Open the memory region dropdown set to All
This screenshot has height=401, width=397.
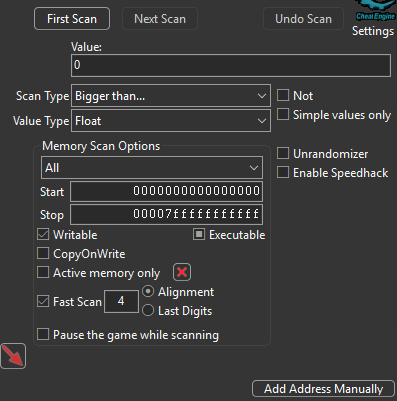point(152,168)
